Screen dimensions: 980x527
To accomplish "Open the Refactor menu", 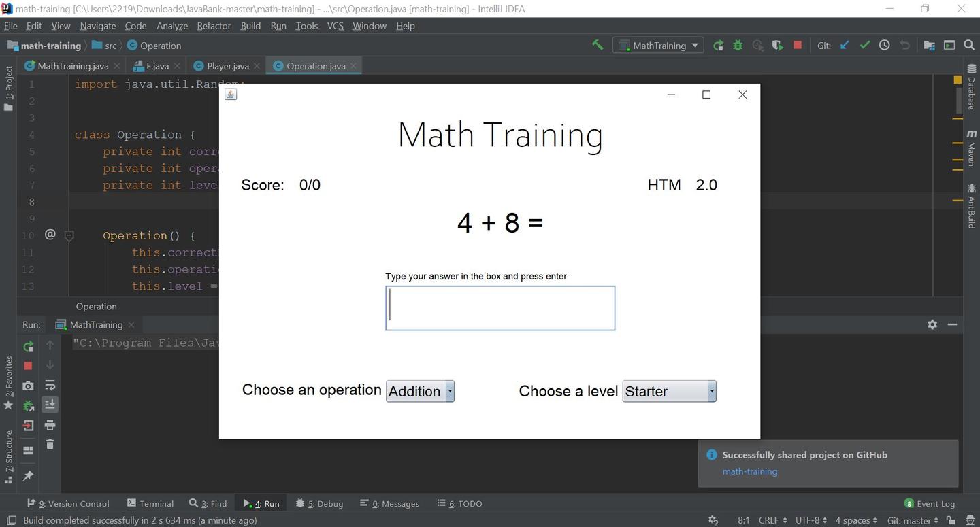I will pyautogui.click(x=214, y=26).
